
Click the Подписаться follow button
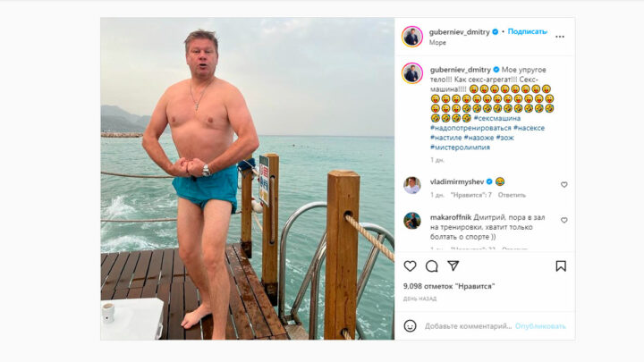[528, 31]
